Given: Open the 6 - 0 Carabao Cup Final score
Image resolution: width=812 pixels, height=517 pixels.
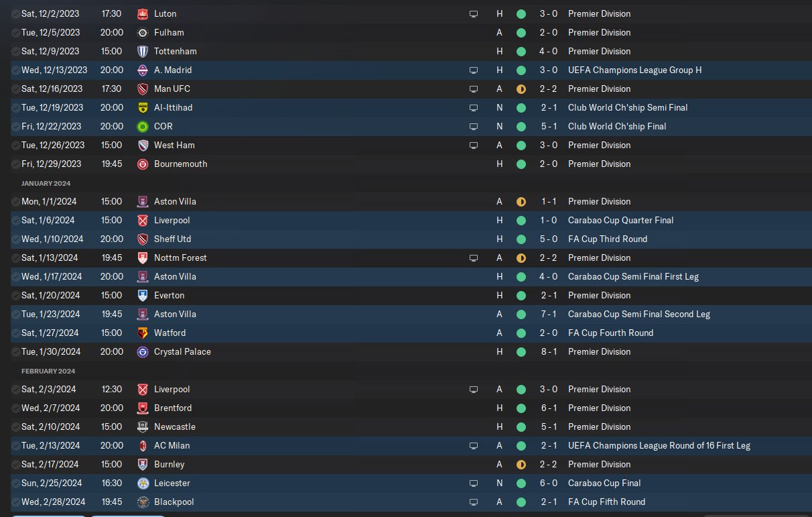Looking at the screenshot, I should [x=547, y=483].
